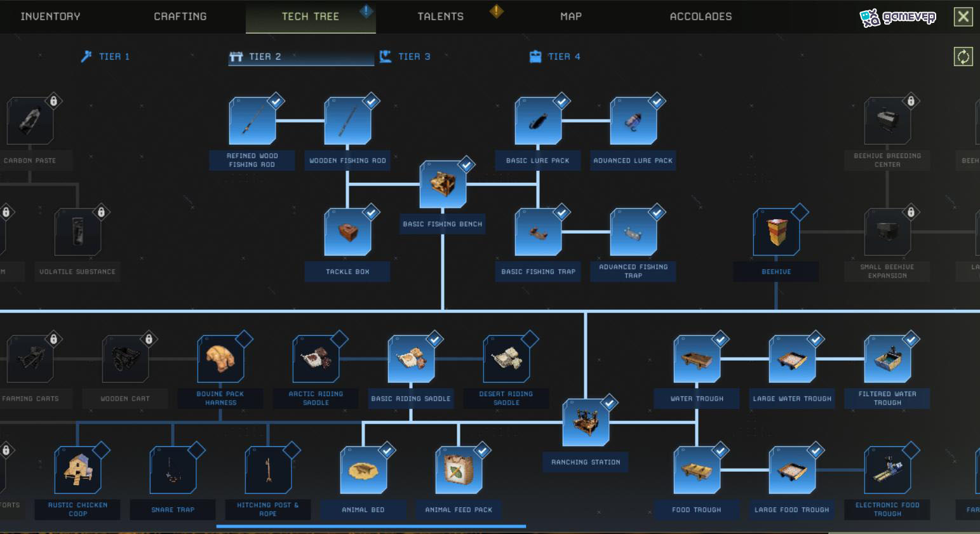Select the Basic Fishing Bench icon

tap(443, 184)
